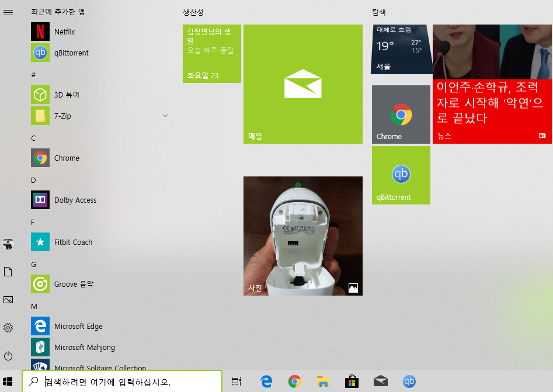
Task: Open Task View in the taskbar
Action: (236, 381)
